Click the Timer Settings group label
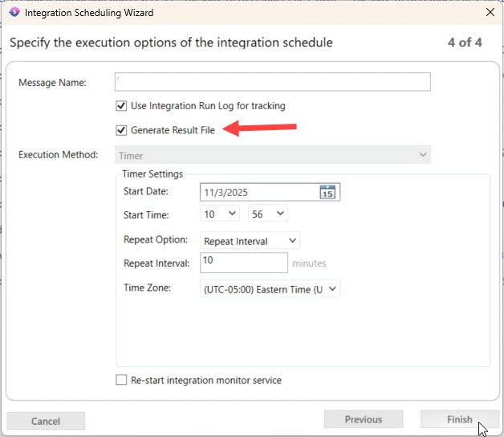 152,174
